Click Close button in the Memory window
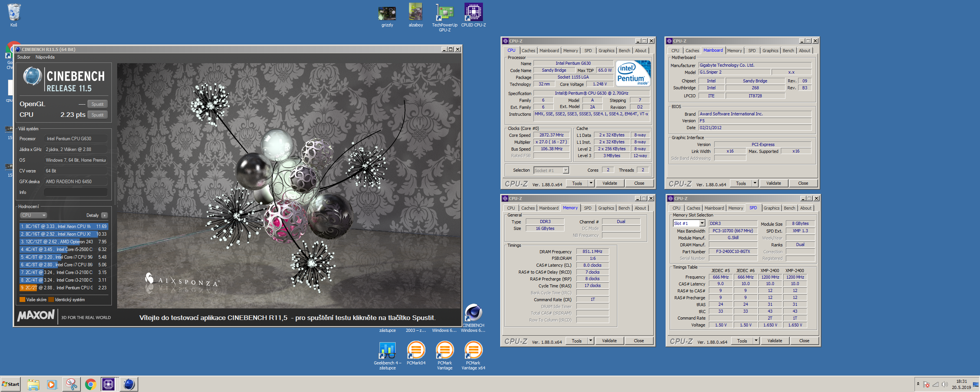The width and height of the screenshot is (980, 392). 639,341
